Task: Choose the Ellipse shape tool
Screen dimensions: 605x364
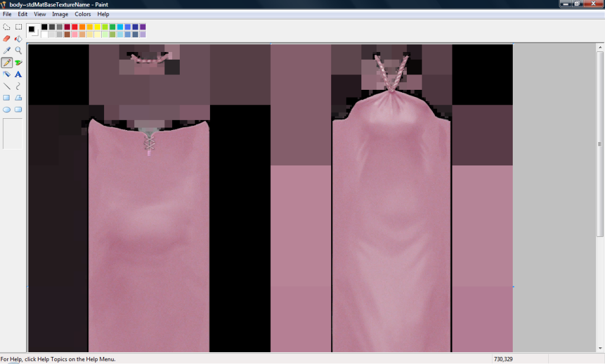Action: (7, 109)
